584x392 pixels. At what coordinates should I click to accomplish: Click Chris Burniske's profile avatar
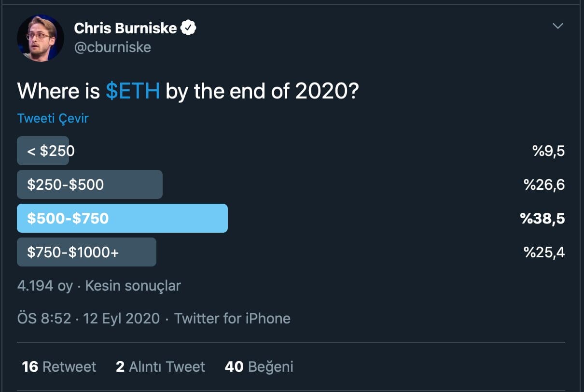point(41,38)
